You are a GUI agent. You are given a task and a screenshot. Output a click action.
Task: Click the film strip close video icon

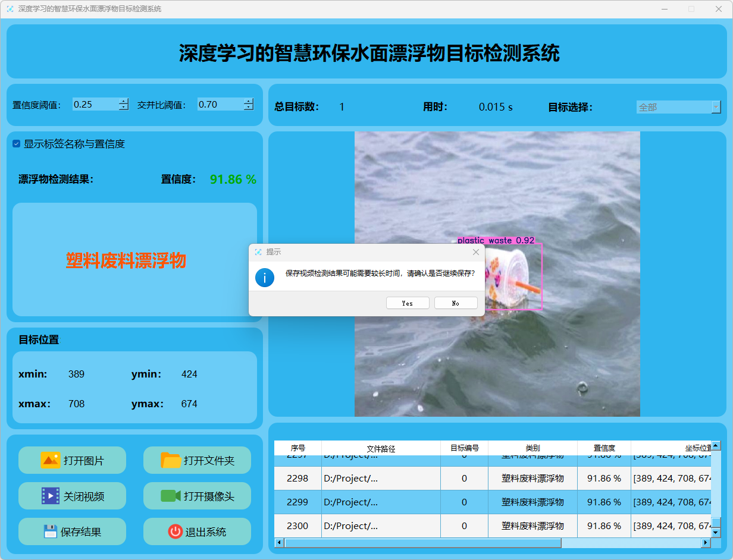pos(51,496)
